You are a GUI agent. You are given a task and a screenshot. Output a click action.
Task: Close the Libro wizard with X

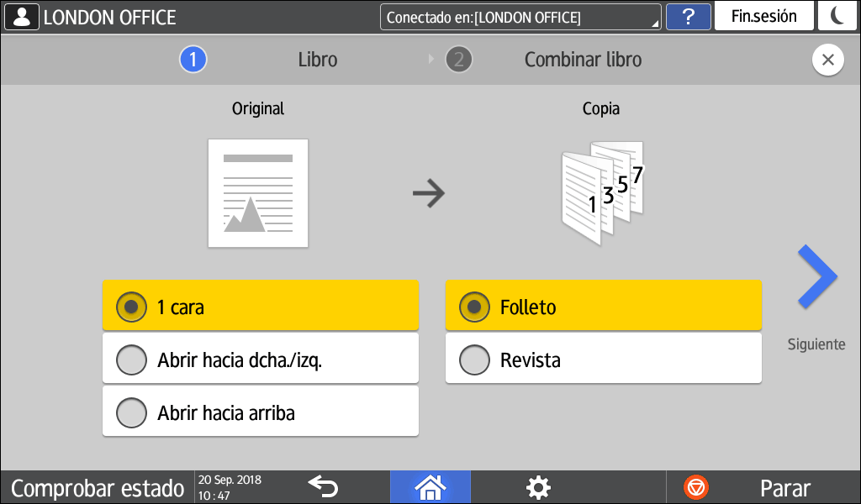[827, 60]
